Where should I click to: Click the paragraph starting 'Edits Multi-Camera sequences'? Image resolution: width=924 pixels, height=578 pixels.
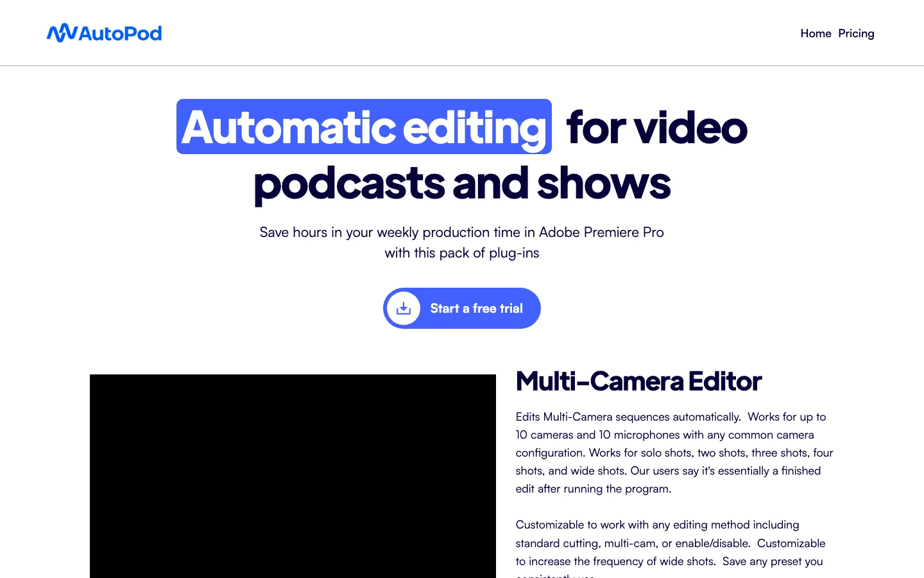tap(674, 453)
